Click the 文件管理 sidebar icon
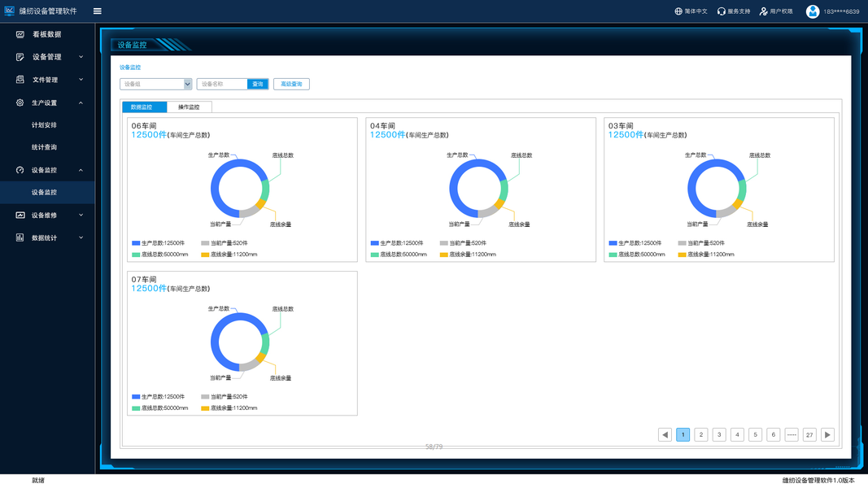This screenshot has width=868, height=488. (x=20, y=80)
